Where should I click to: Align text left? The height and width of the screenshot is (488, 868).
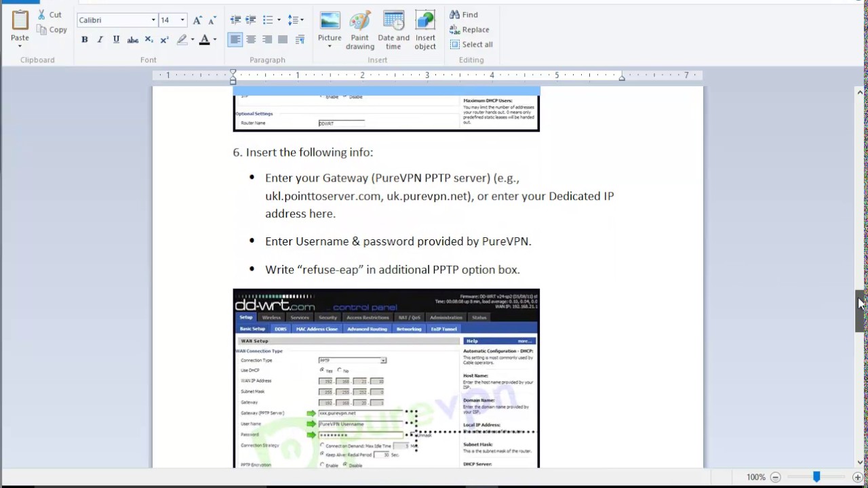pos(235,40)
